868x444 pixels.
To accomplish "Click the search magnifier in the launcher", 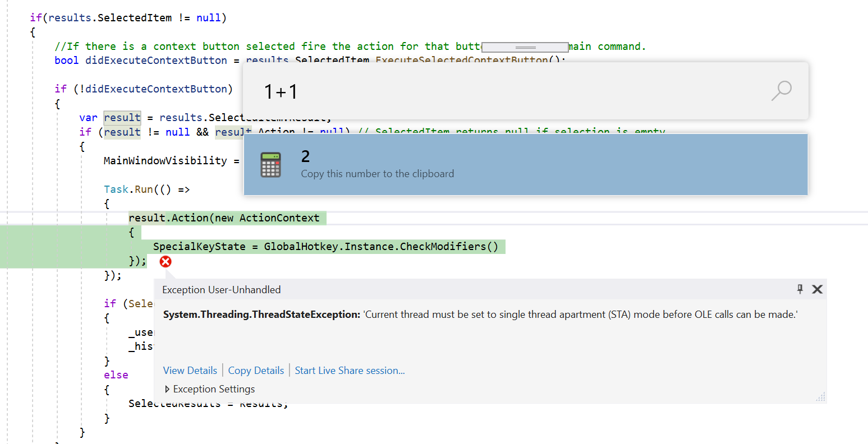I will click(x=781, y=91).
